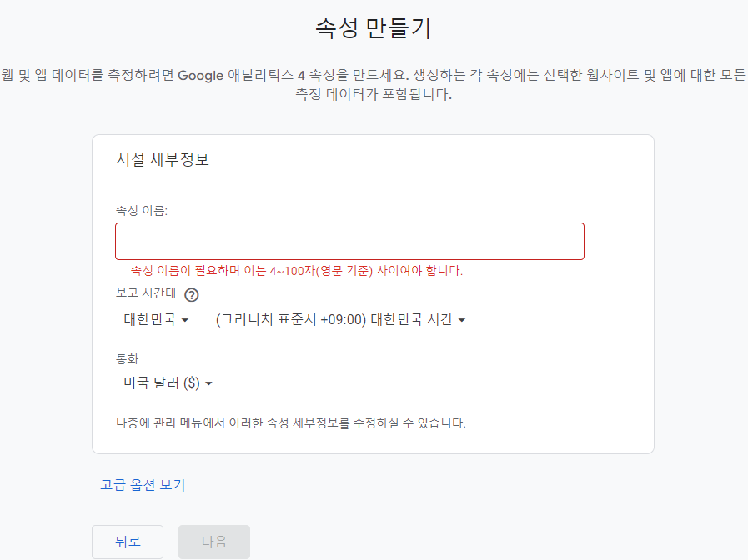Focus the empty property name text box
This screenshot has height=560, width=748.
tap(349, 241)
